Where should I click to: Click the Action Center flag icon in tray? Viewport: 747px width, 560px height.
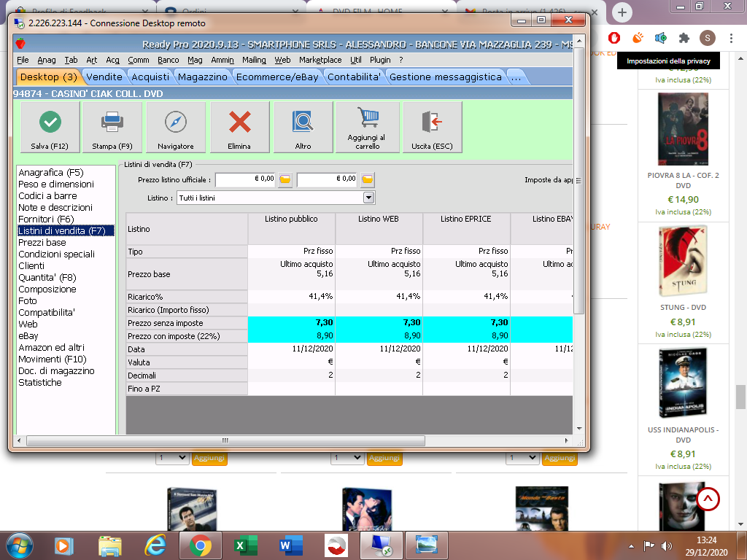[x=649, y=545]
